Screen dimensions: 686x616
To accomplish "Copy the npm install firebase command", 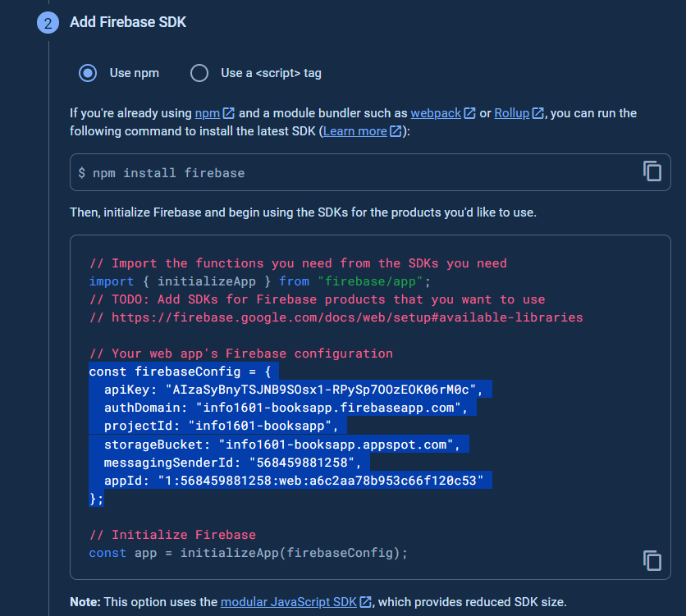I will pos(652,171).
